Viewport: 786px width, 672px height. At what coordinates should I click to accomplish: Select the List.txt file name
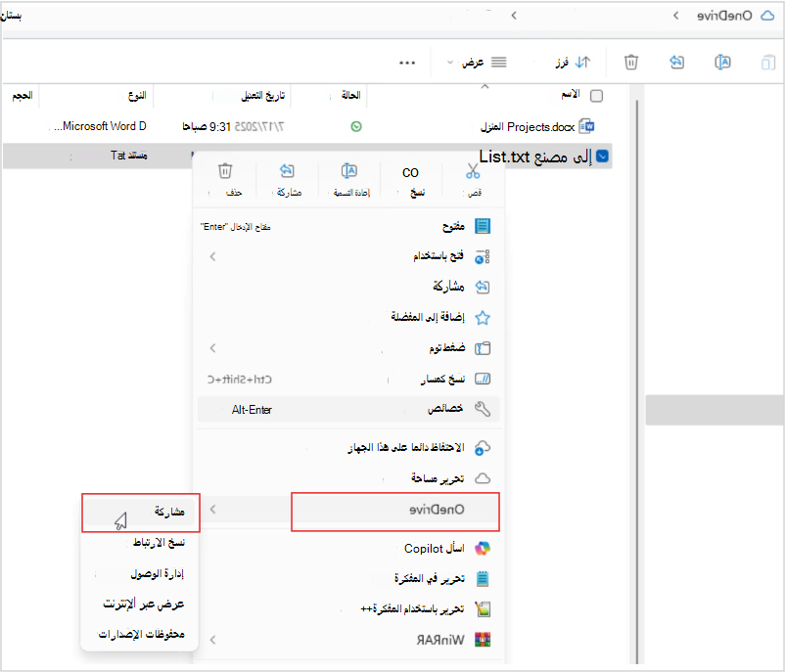pos(535,157)
